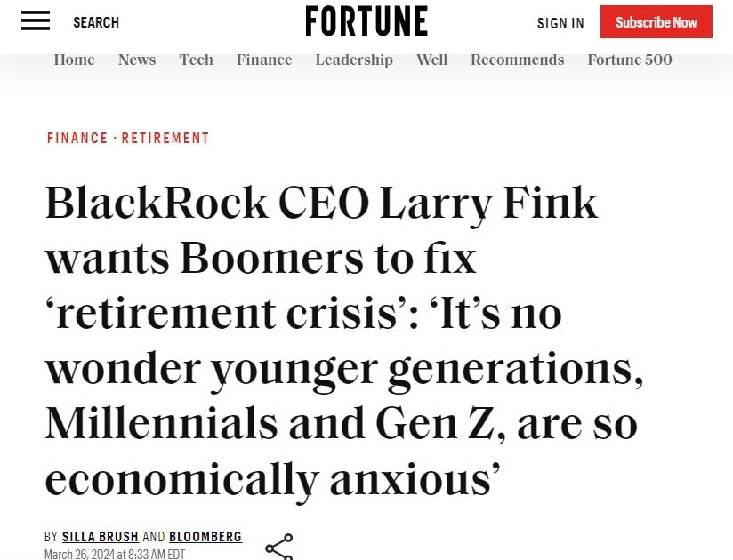Select the Tech navigation item

(x=196, y=60)
